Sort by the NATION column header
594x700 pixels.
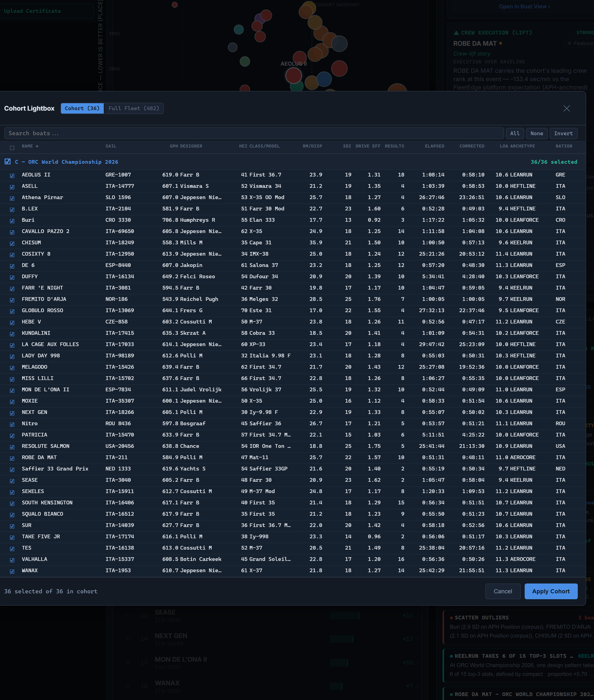[x=564, y=146]
